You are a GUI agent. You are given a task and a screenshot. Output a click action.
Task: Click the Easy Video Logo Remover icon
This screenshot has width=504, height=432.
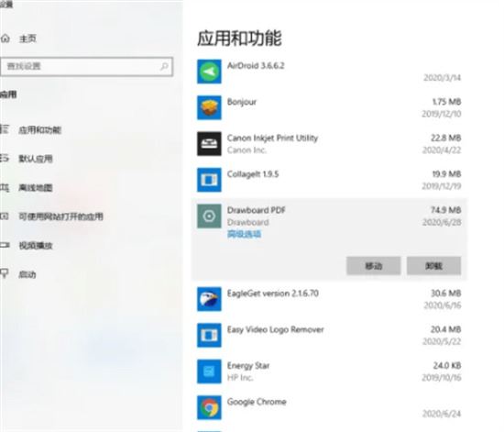[209, 335]
